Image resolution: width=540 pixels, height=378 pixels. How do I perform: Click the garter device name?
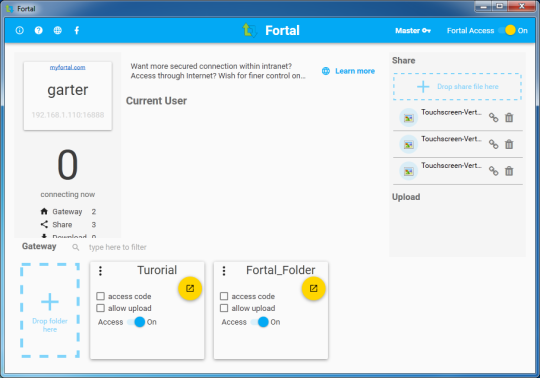(x=68, y=90)
